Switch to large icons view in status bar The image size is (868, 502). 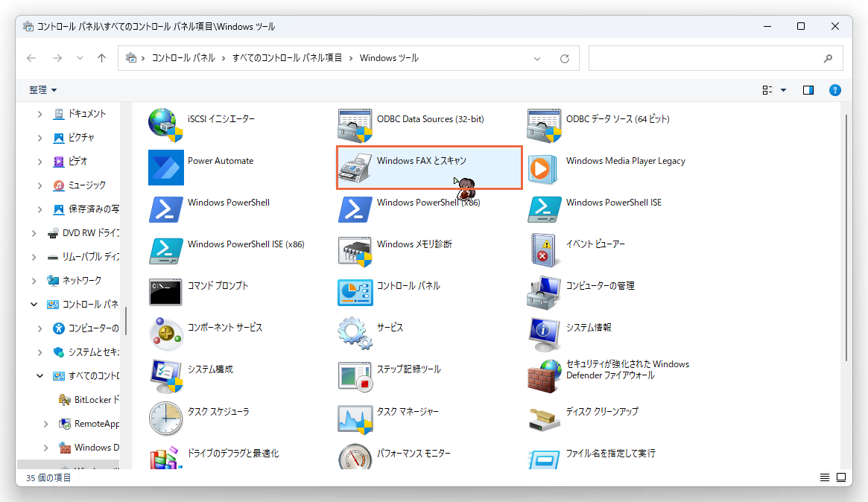(841, 477)
